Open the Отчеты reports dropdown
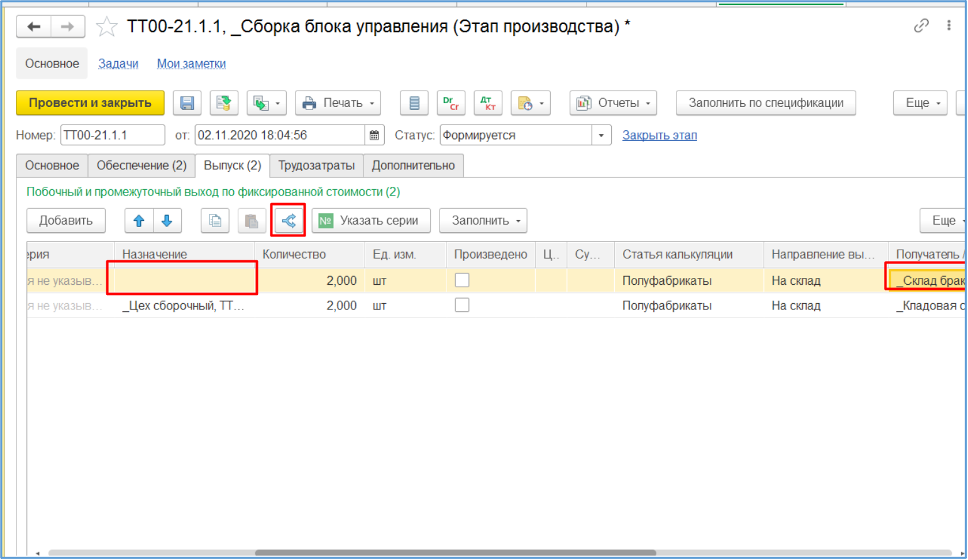Image resolution: width=968 pixels, height=560 pixels. pos(613,103)
